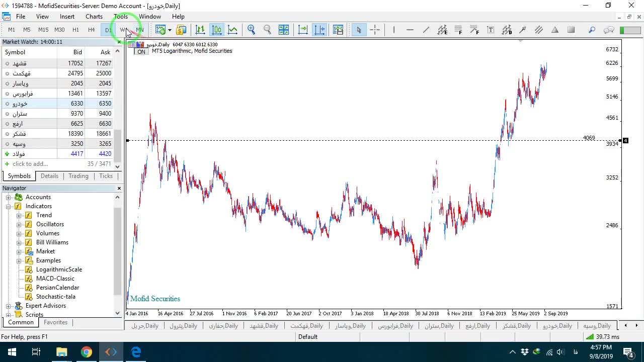Select the parallel channel lines tool
Screen dimensions: 644x362
[539, 30]
